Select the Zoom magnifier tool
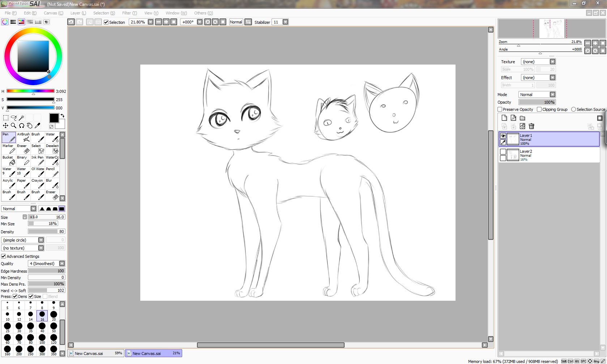The width and height of the screenshot is (607, 364). (14, 126)
